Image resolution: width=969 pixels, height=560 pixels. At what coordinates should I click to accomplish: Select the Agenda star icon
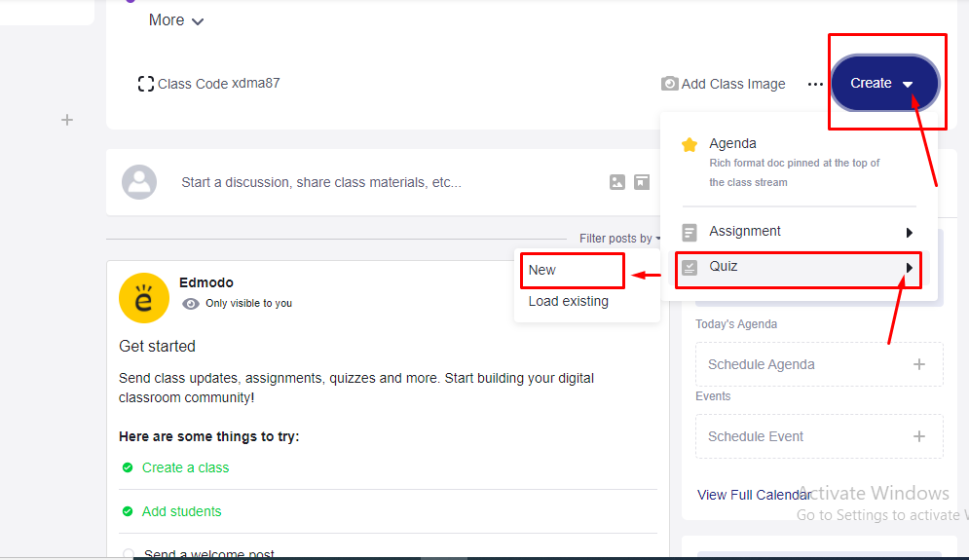[x=689, y=144]
